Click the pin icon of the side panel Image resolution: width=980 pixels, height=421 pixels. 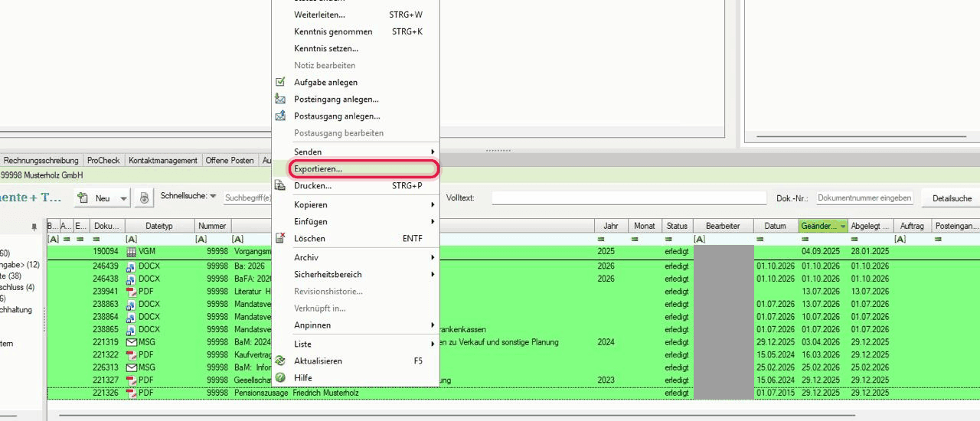(x=34, y=227)
